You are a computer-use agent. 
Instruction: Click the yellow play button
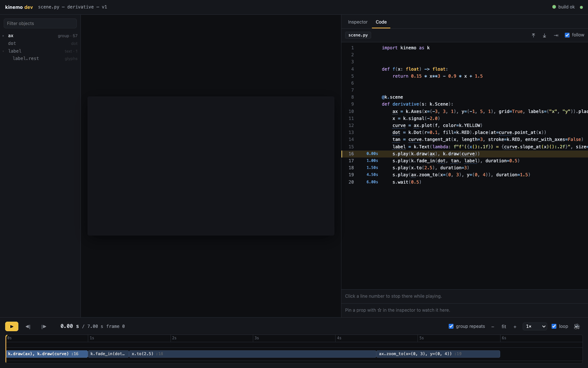(x=12, y=326)
